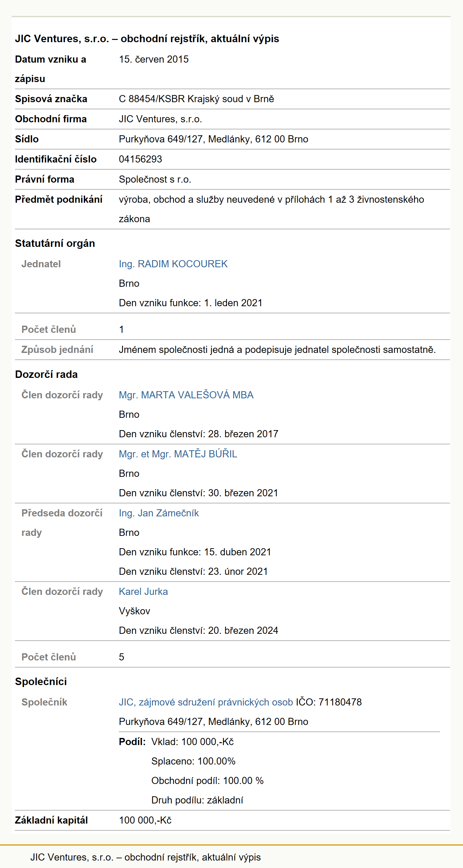The height and width of the screenshot is (868, 463).
Task: Click the Sídlo address Purkyňova 649/127
Action: pyautogui.click(x=213, y=139)
